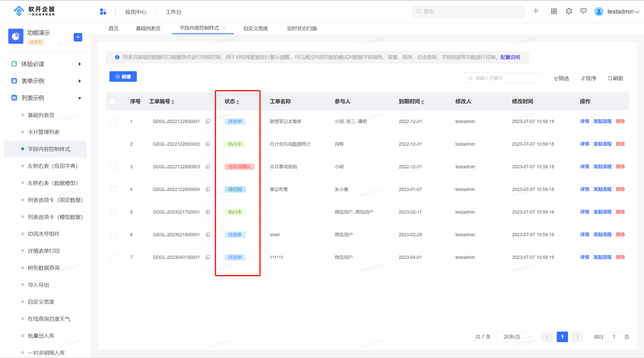This screenshot has width=644, height=358.
Task: Copy work order number GDGL-2022122800001 via copy icon
Action: [208, 121]
